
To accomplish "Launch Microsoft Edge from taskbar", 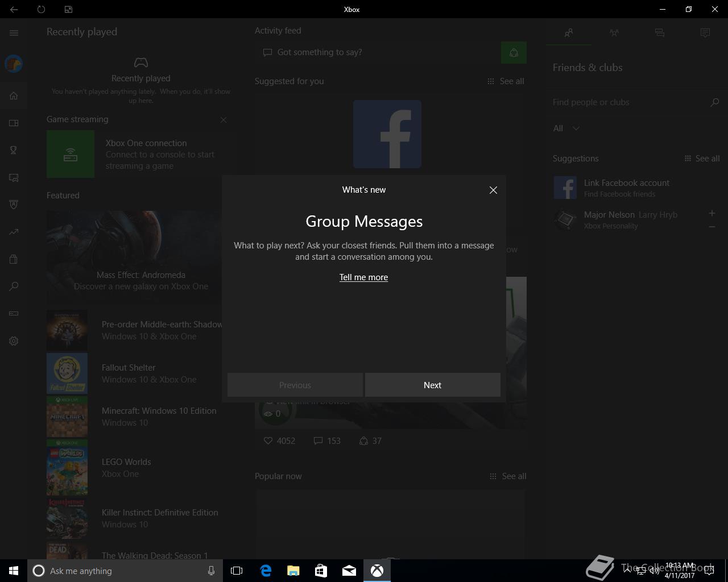I will [266, 571].
